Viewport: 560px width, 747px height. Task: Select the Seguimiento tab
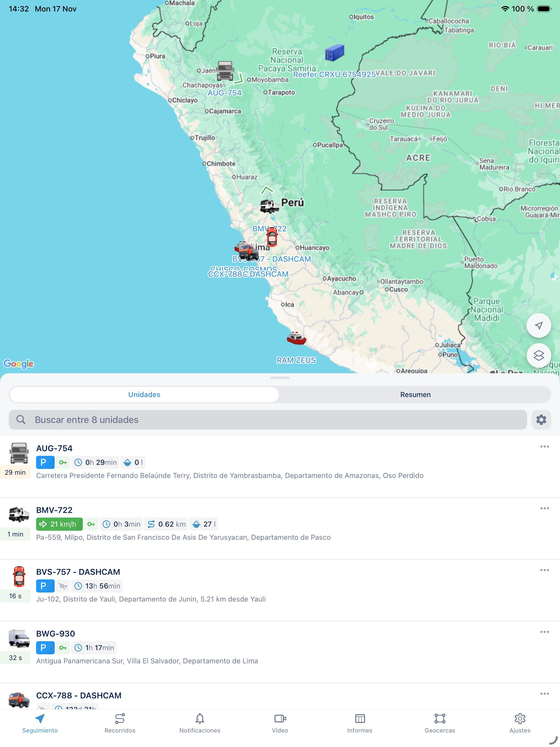click(40, 723)
